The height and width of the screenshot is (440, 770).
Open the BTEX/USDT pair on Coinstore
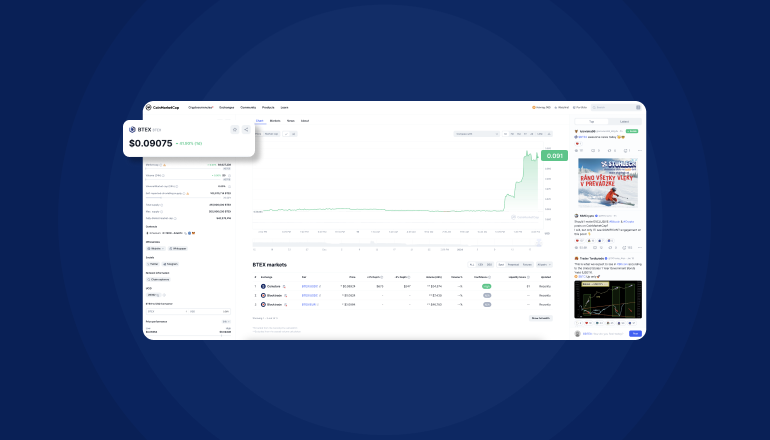coord(311,286)
